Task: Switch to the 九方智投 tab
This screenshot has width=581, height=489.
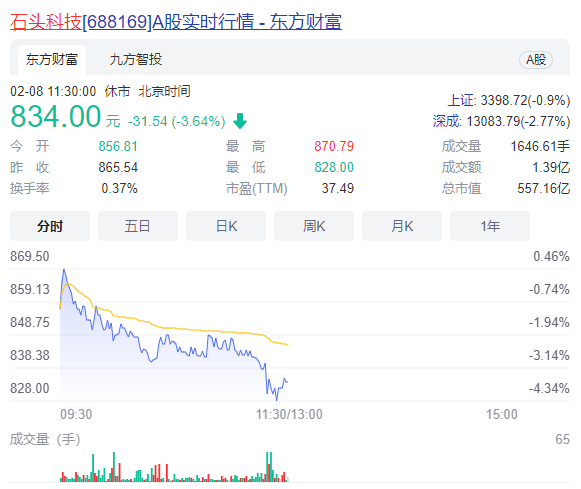Action: [136, 60]
